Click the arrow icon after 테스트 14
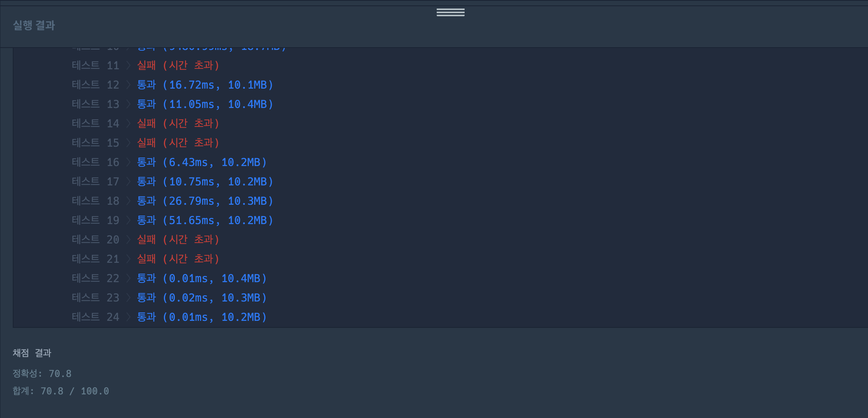868x418 pixels. pyautogui.click(x=128, y=123)
